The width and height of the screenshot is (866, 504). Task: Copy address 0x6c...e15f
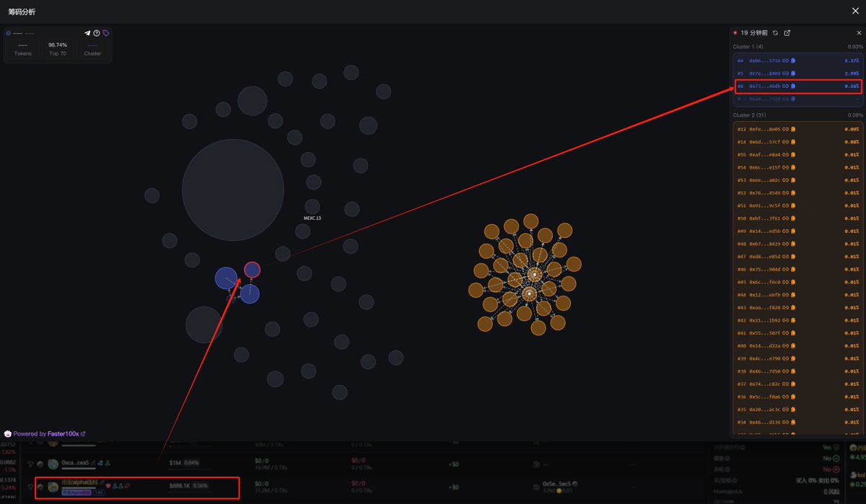[x=792, y=167]
